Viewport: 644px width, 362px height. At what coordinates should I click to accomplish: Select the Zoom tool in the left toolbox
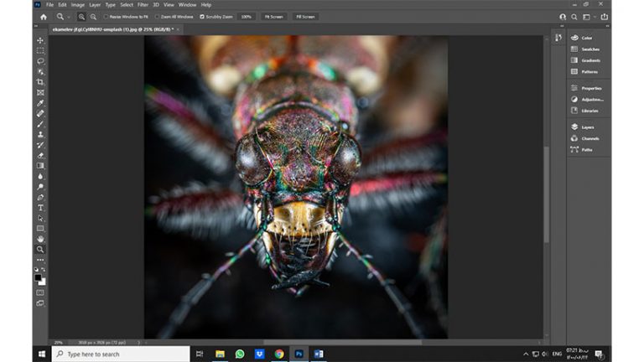click(40, 250)
